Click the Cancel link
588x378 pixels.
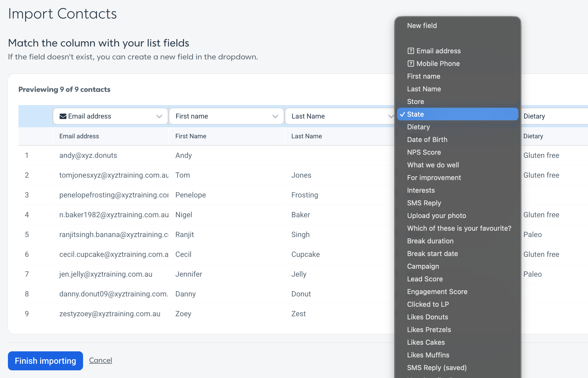pyautogui.click(x=100, y=360)
